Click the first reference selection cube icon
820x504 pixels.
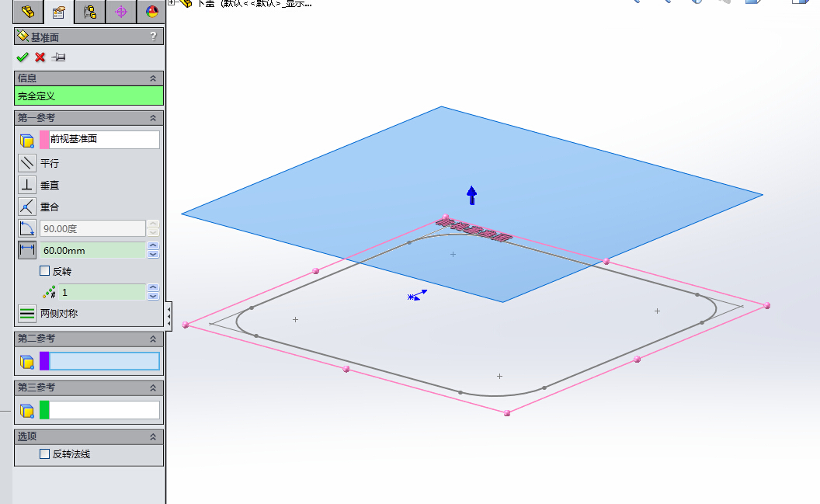click(x=26, y=140)
